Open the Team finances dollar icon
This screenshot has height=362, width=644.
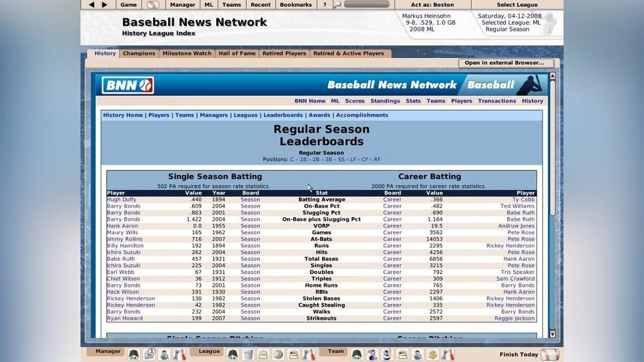point(433,354)
